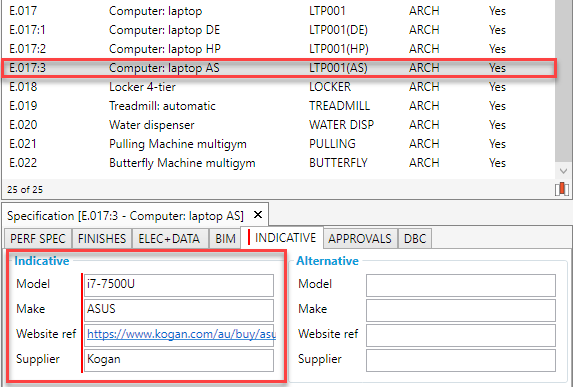Click the empty Alternative Model field
573x387 pixels.
click(461, 285)
